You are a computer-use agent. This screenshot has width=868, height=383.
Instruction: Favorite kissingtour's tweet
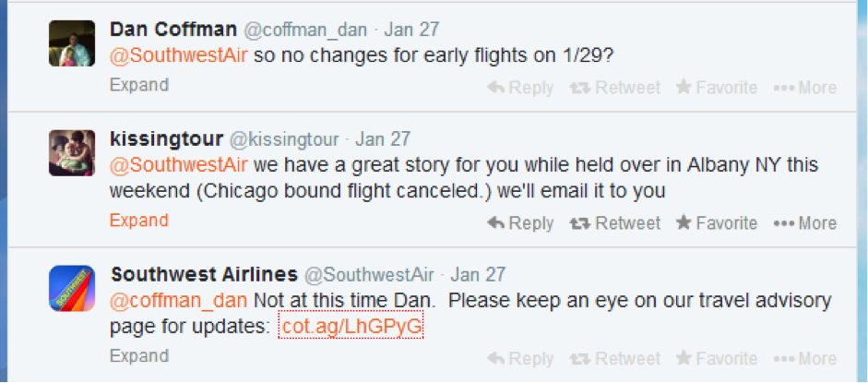717,223
